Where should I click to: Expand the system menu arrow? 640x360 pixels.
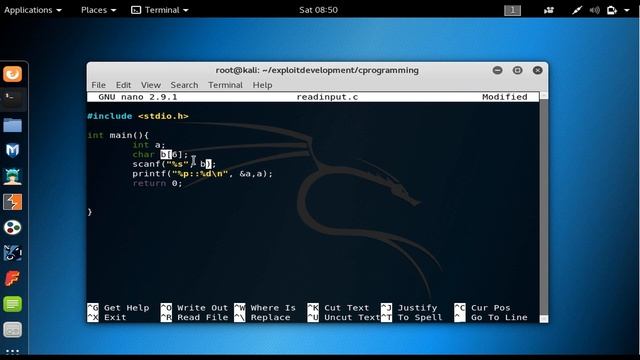point(627,10)
